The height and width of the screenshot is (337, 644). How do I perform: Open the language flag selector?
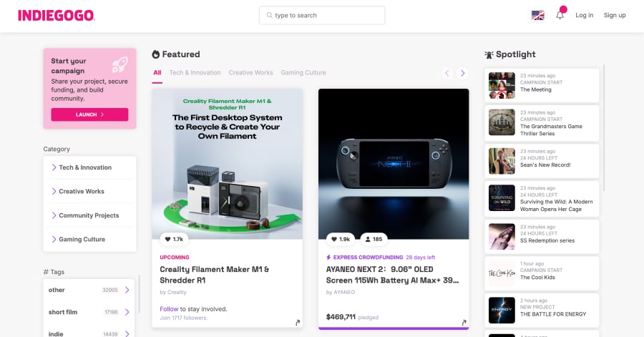(x=537, y=15)
